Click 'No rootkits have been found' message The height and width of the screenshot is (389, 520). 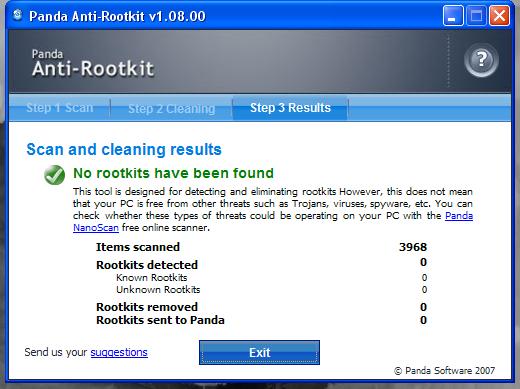[x=173, y=173]
